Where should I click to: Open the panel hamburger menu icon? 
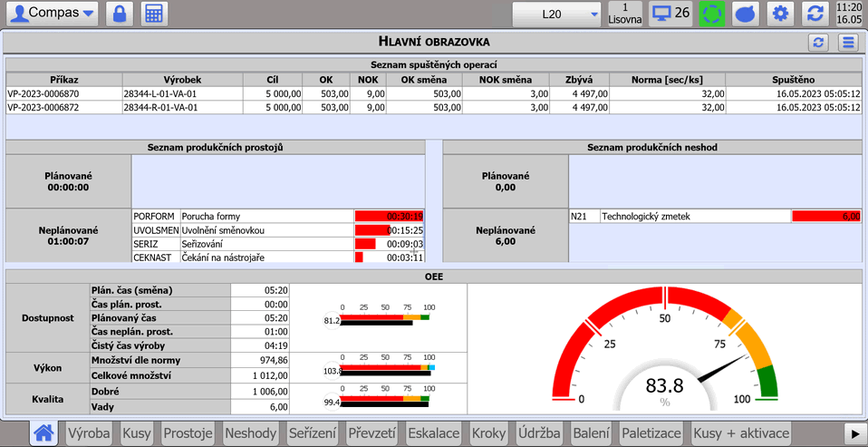tap(848, 43)
